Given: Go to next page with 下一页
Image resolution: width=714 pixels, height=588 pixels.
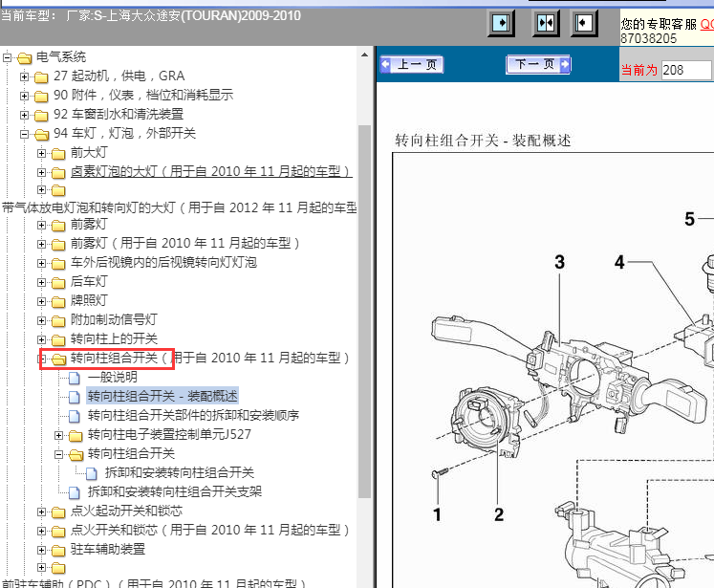Looking at the screenshot, I should coord(539,65).
